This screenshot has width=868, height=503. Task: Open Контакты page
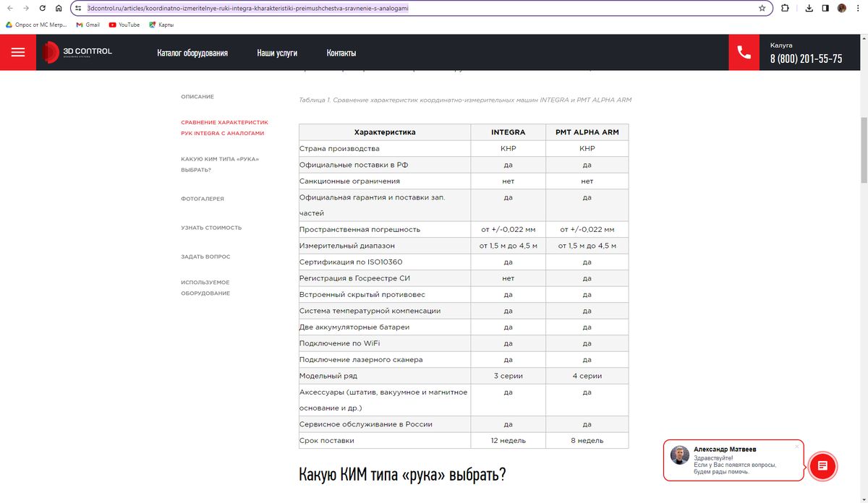pos(341,53)
